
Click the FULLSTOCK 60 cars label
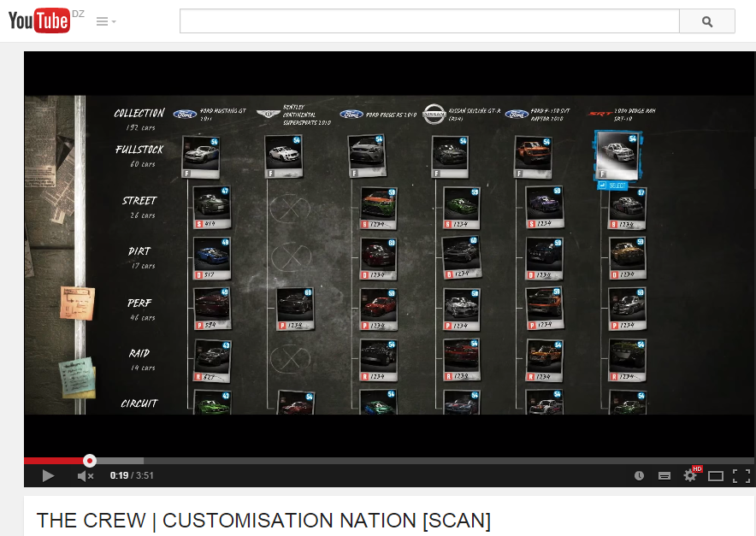pyautogui.click(x=139, y=156)
